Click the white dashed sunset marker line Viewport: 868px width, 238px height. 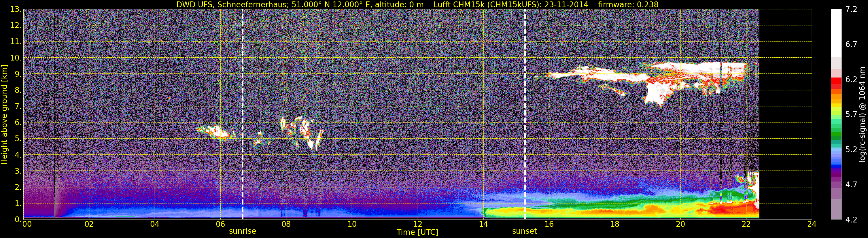(525, 114)
